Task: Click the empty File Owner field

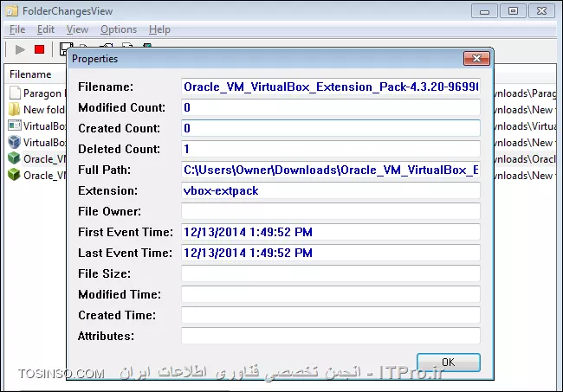Action: (331, 211)
